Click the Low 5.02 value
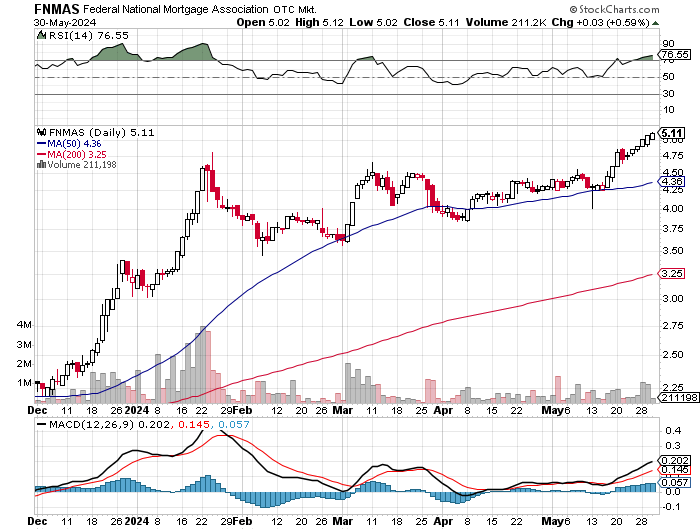Screen dimensions: 700x530 coord(373,22)
